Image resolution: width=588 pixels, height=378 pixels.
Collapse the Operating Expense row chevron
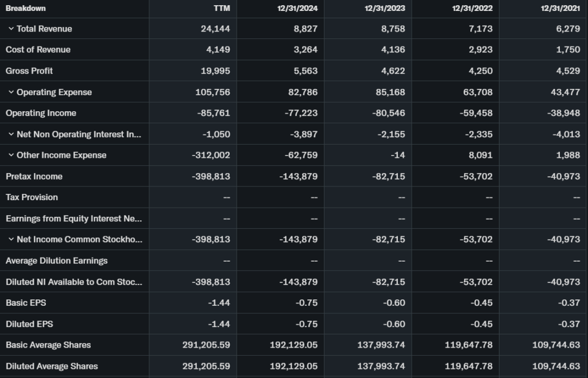pos(11,92)
